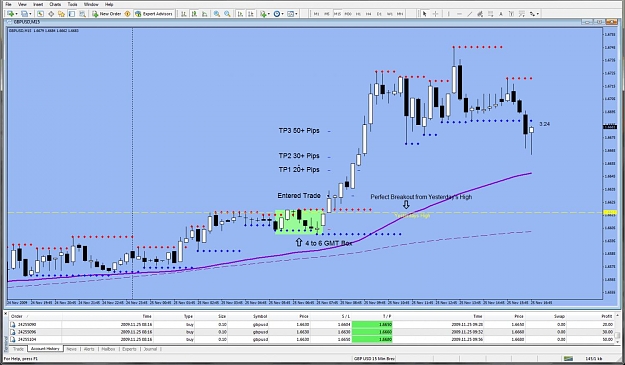Viewport: 625px width, 365px height.
Task: Select the Horizontal Line drawing tool
Action: 459,14
